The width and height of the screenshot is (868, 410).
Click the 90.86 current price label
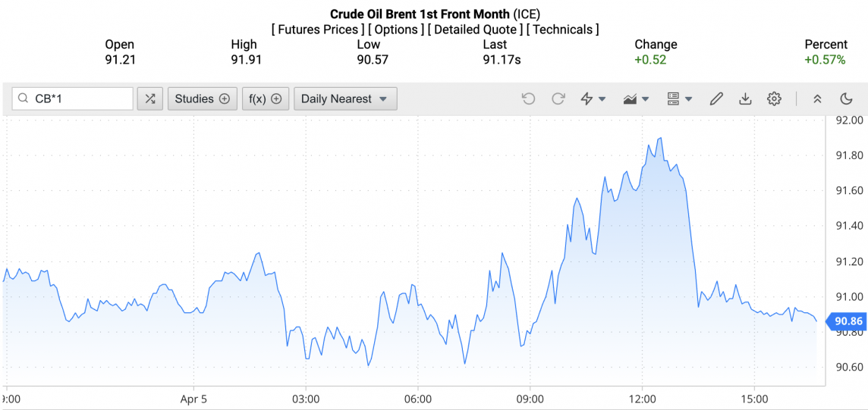848,321
